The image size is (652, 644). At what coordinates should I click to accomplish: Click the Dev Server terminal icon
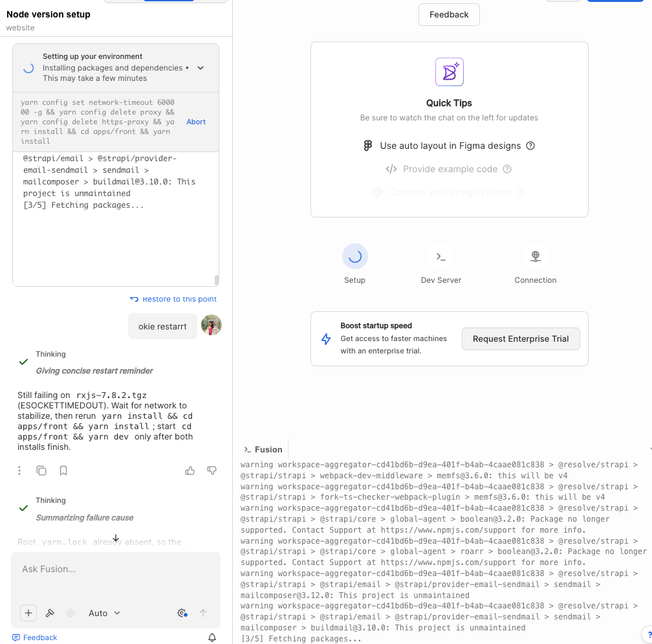click(440, 257)
